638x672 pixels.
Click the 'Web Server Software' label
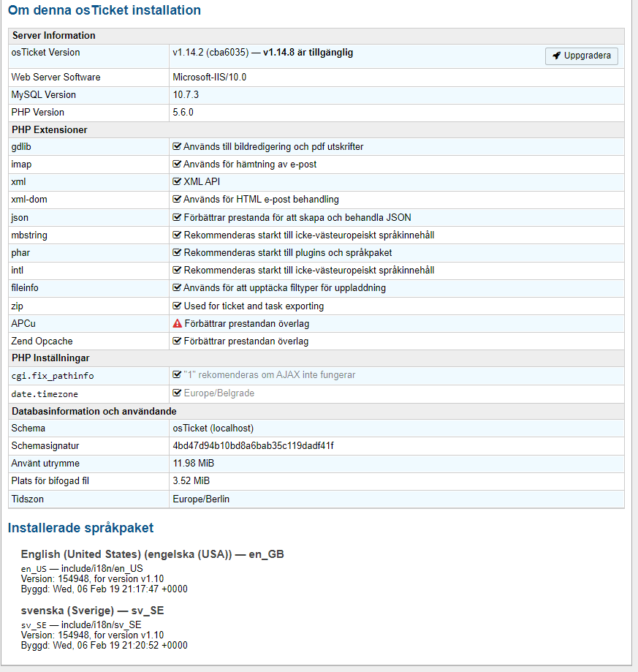56,77
